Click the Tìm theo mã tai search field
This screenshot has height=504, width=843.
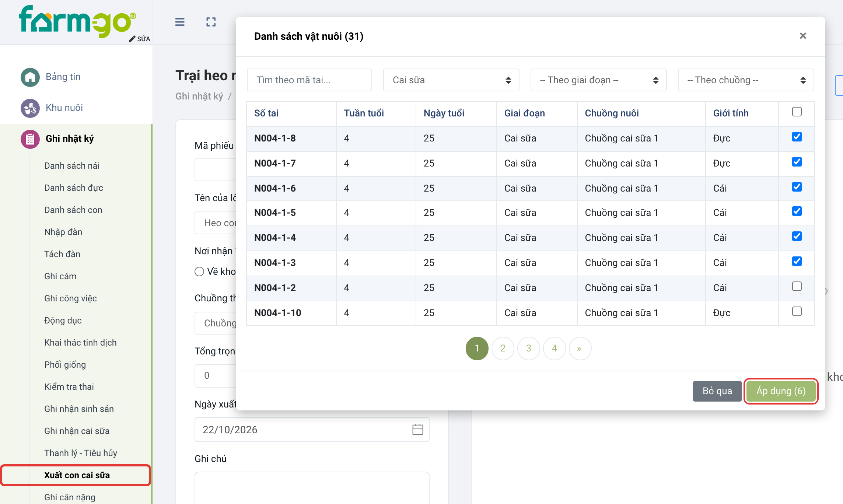point(309,80)
